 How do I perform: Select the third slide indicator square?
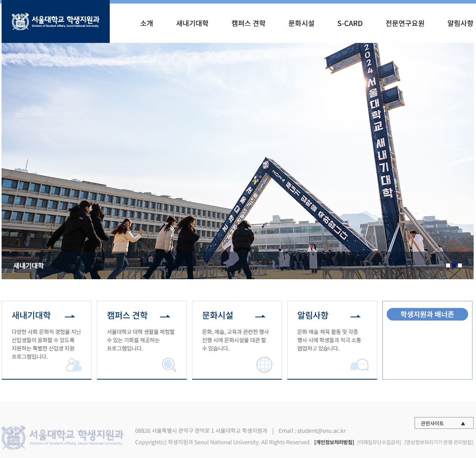(x=460, y=265)
